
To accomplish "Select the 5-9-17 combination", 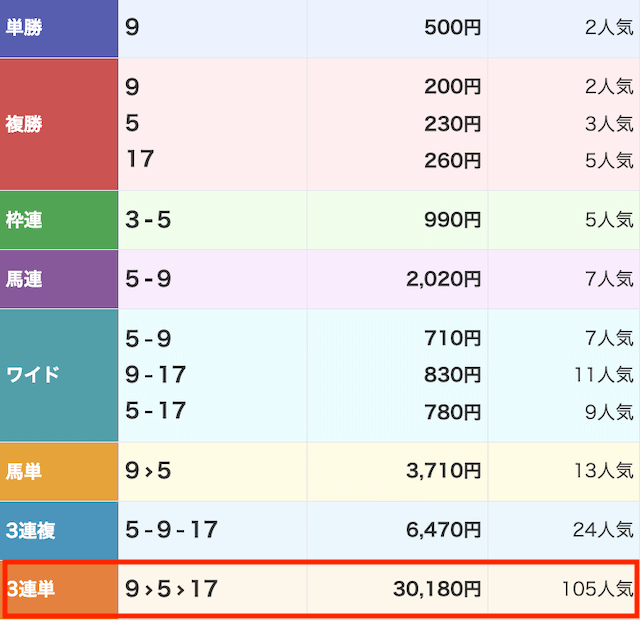I will tap(171, 530).
